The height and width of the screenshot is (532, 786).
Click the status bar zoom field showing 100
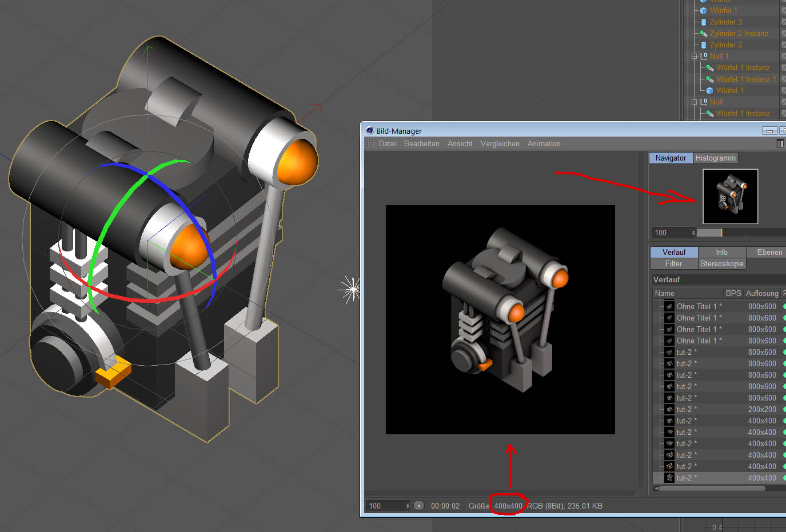(386, 506)
